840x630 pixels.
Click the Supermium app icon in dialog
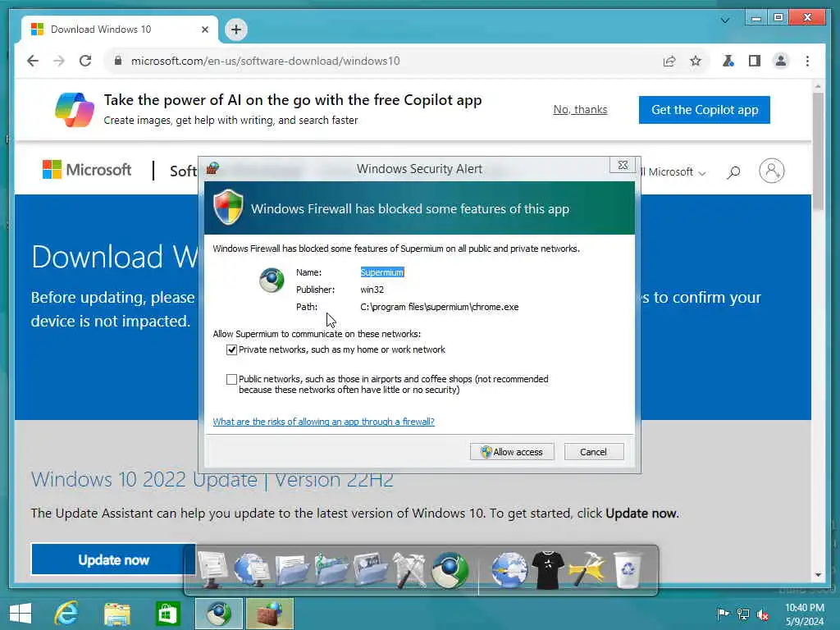tap(272, 280)
